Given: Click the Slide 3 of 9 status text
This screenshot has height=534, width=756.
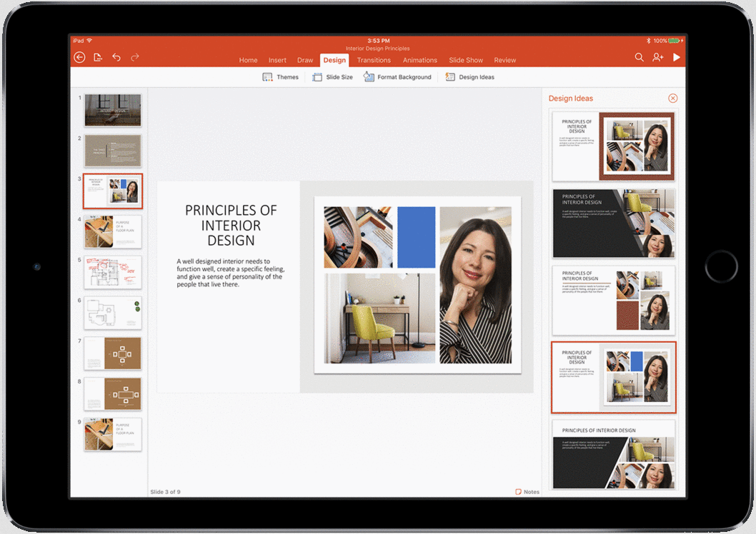Looking at the screenshot, I should (165, 492).
